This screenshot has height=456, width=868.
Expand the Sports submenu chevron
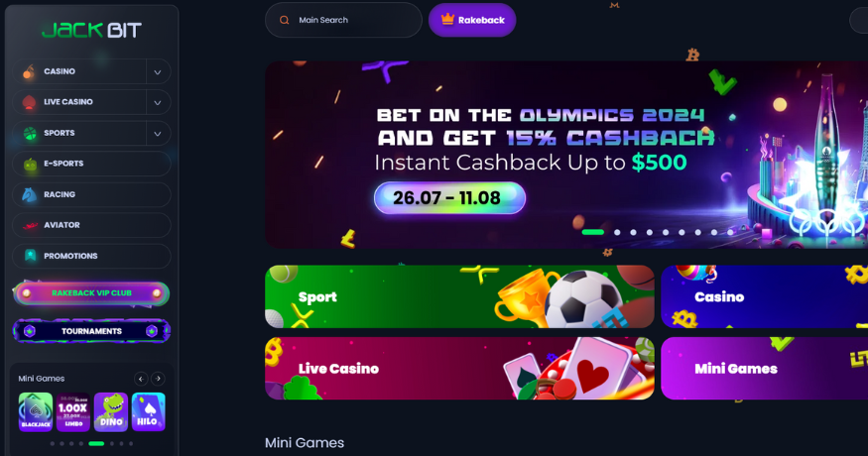(x=158, y=134)
